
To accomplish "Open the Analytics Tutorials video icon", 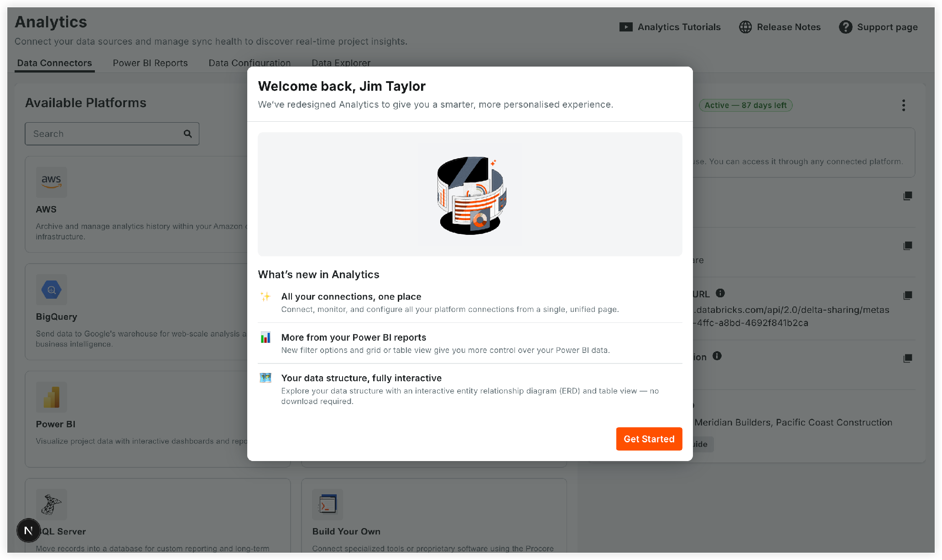I will click(x=626, y=27).
